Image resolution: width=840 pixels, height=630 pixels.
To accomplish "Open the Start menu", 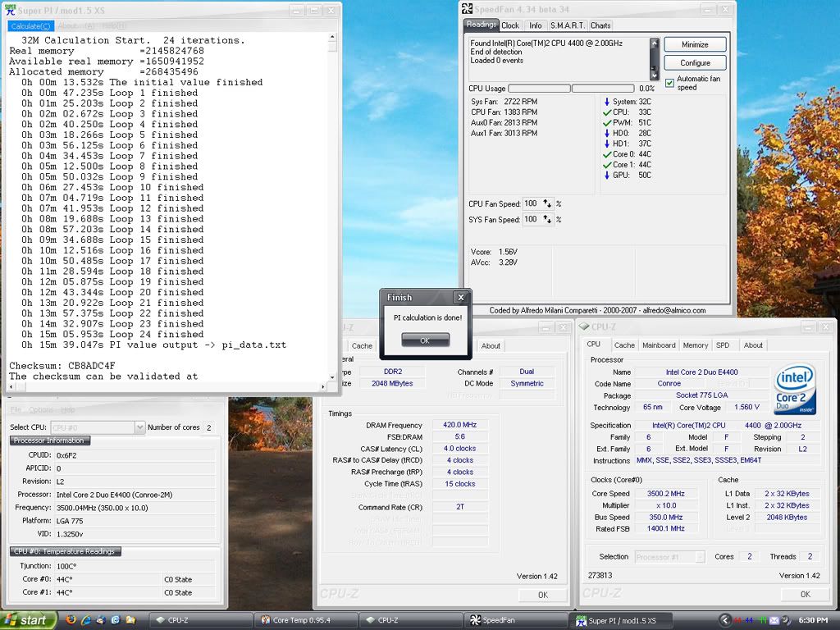I will click(29, 620).
